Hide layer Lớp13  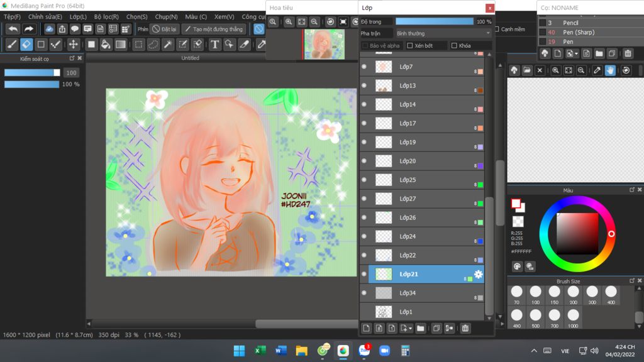[364, 85]
